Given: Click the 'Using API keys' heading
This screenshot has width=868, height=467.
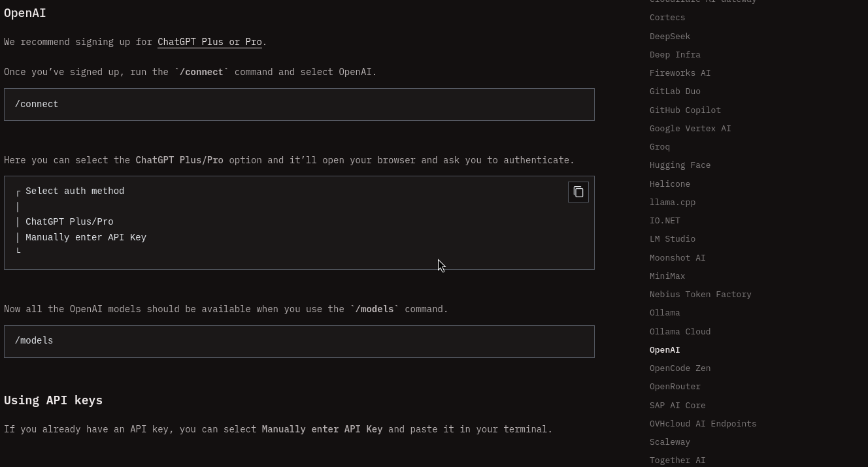Looking at the screenshot, I should point(54,400).
